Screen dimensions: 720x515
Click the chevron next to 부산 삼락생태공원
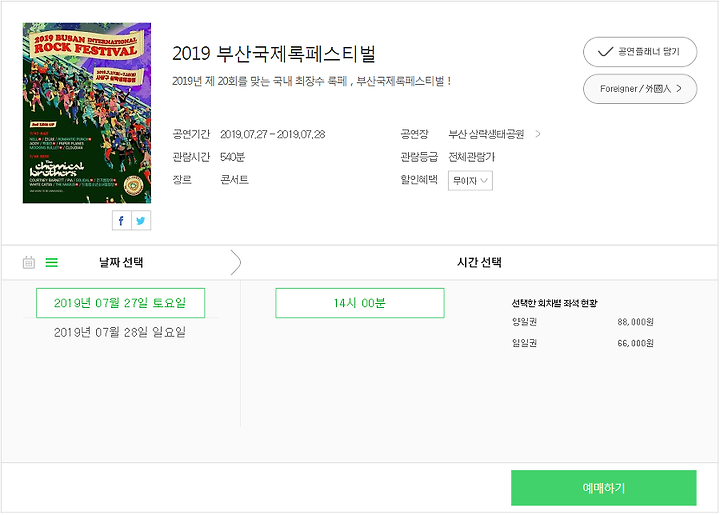[538, 134]
